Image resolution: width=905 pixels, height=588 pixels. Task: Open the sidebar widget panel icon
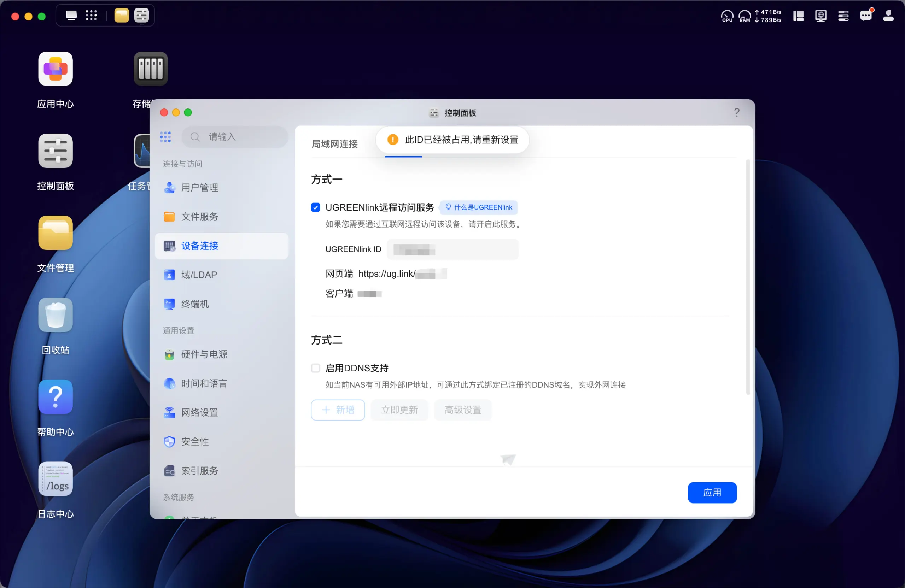(x=798, y=16)
